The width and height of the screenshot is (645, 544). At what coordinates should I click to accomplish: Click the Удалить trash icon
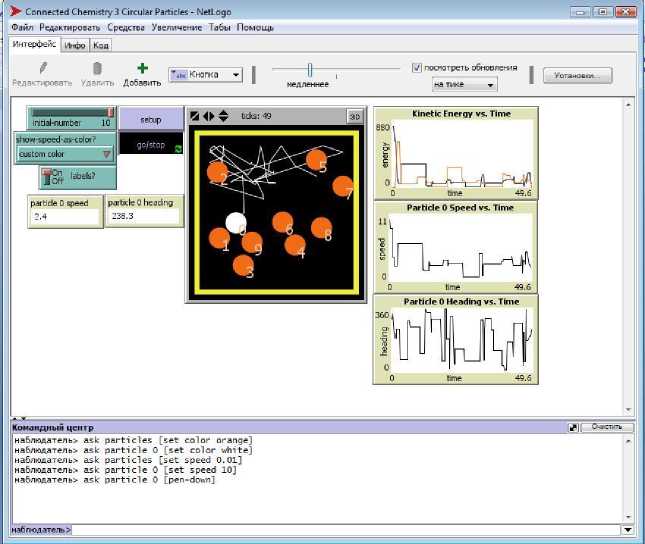[x=97, y=68]
